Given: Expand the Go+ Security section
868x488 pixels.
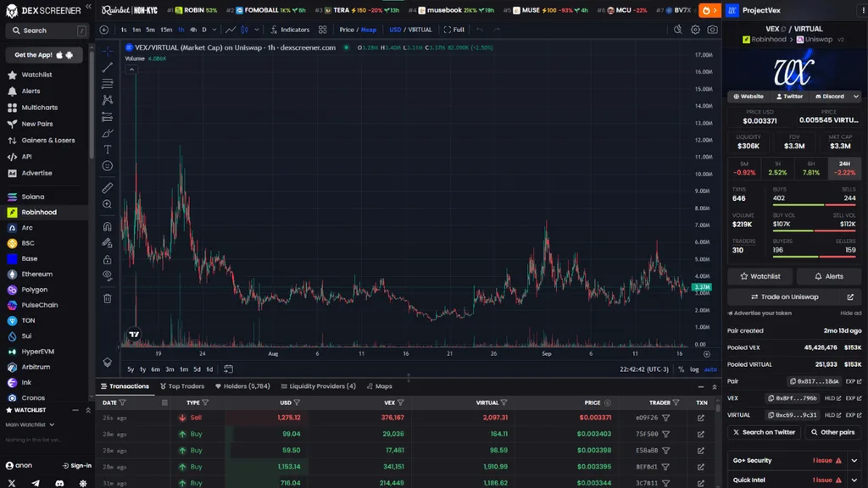Looking at the screenshot, I should point(854,460).
